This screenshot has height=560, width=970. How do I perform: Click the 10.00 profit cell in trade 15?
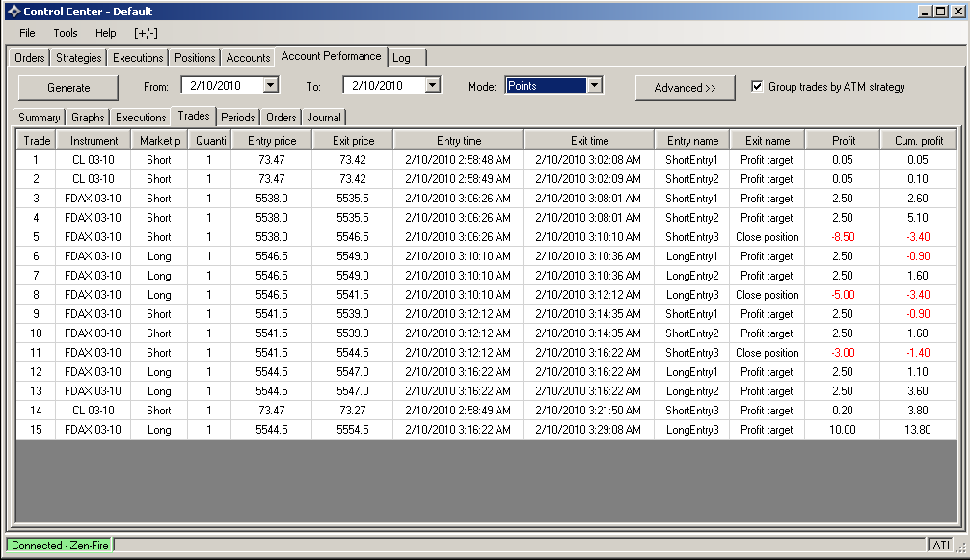coord(843,430)
